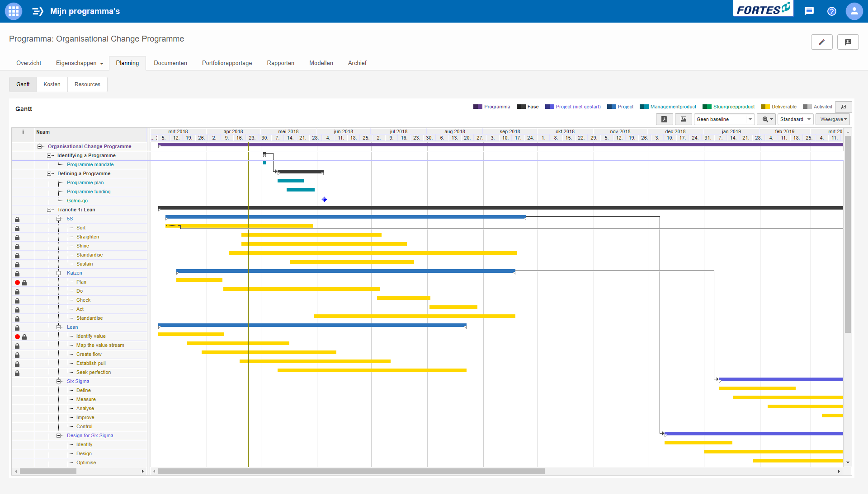The image size is (868, 495).
Task: Open the Programme mandate link
Action: 90,164
